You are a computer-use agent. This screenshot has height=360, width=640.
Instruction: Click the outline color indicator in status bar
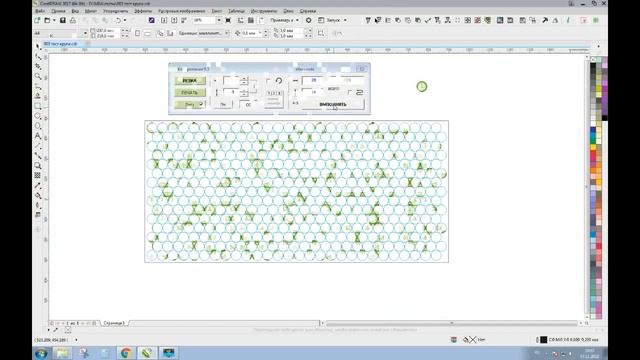543,340
